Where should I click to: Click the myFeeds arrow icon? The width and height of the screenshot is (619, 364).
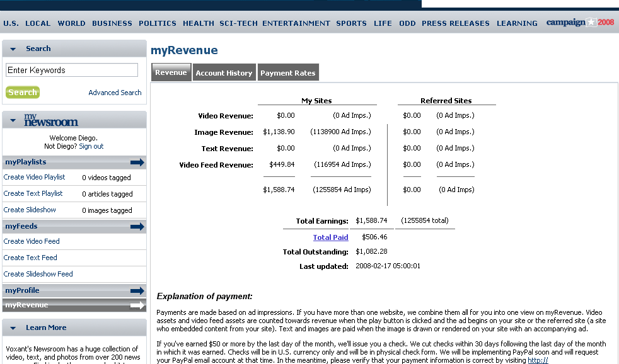pos(137,227)
